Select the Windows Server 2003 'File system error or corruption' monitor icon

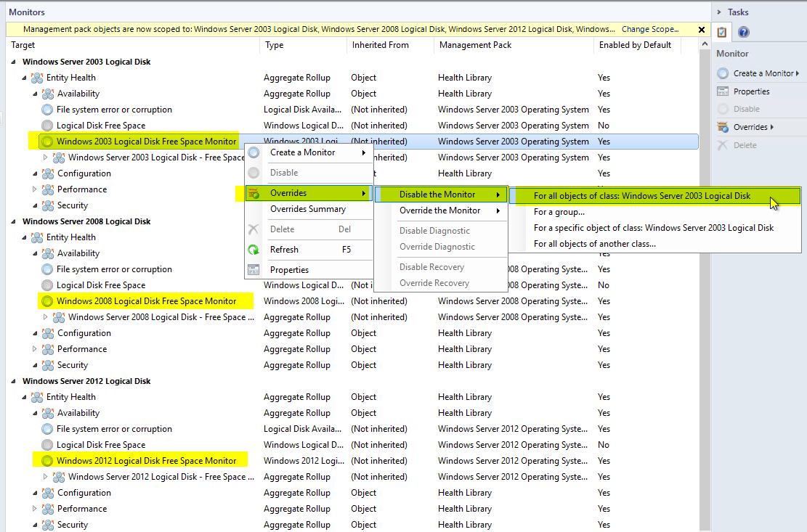pos(47,110)
